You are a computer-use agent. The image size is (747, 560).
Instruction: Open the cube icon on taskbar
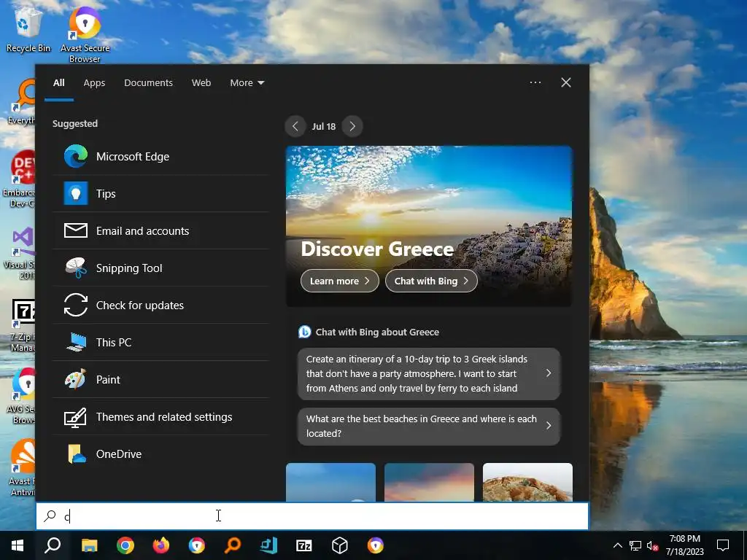[340, 545]
